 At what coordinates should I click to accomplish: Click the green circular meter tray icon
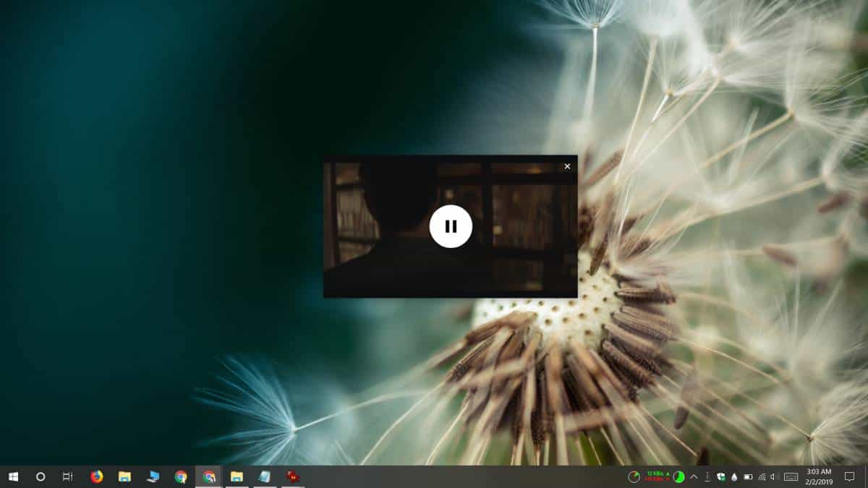tap(678, 476)
